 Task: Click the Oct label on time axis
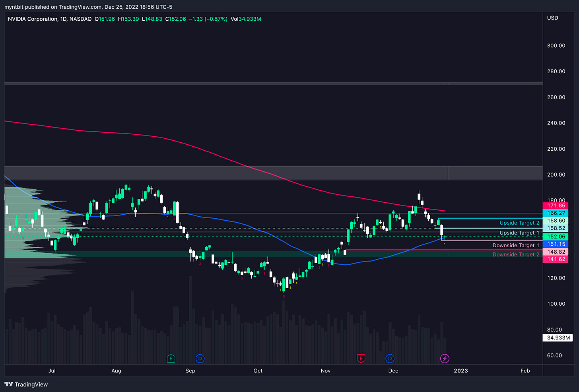[x=258, y=371]
